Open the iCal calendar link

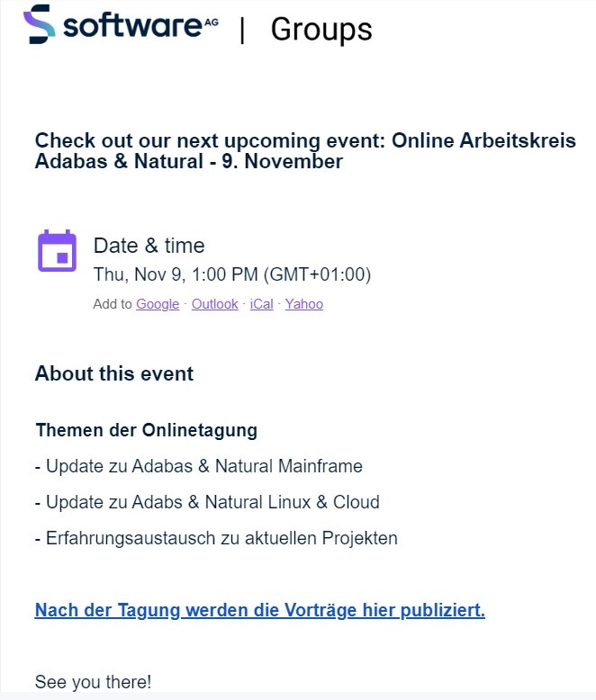pyautogui.click(x=261, y=304)
